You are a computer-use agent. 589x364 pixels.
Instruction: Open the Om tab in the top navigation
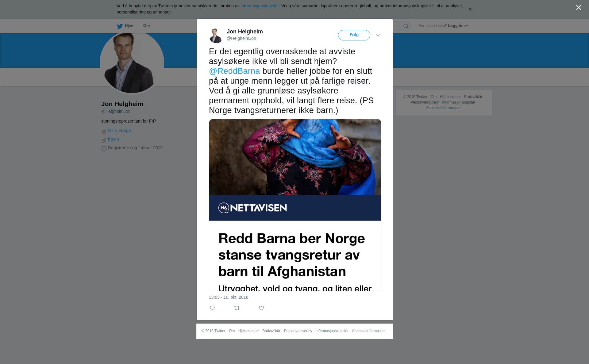pos(147,26)
